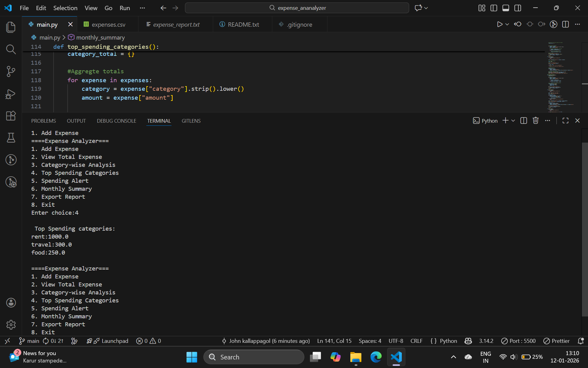Open the Source Control view

(11, 71)
